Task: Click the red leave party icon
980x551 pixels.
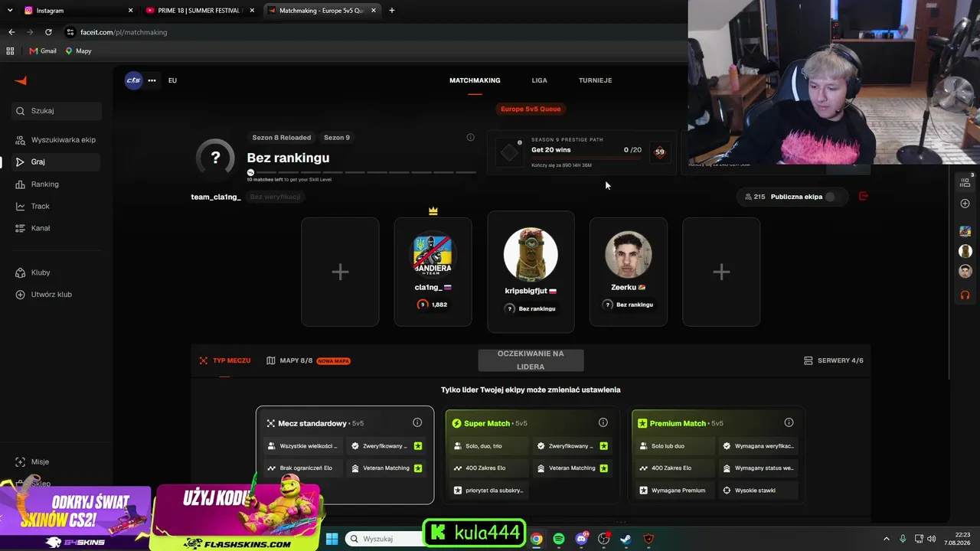Action: click(864, 197)
